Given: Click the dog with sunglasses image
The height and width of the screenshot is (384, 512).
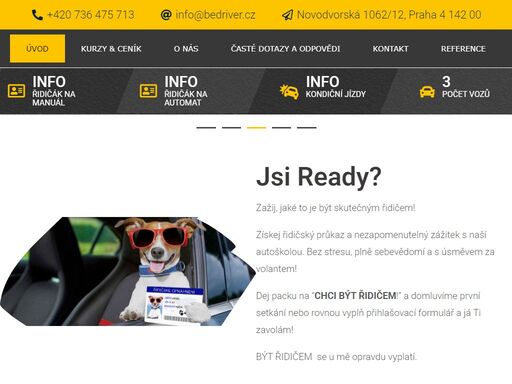Looking at the screenshot, I should coord(128,271).
